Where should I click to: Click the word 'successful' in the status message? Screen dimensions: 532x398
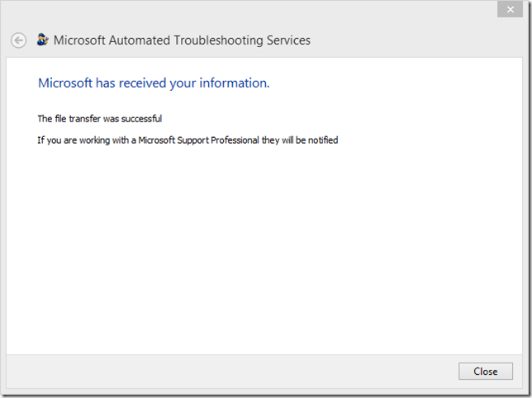pos(141,119)
